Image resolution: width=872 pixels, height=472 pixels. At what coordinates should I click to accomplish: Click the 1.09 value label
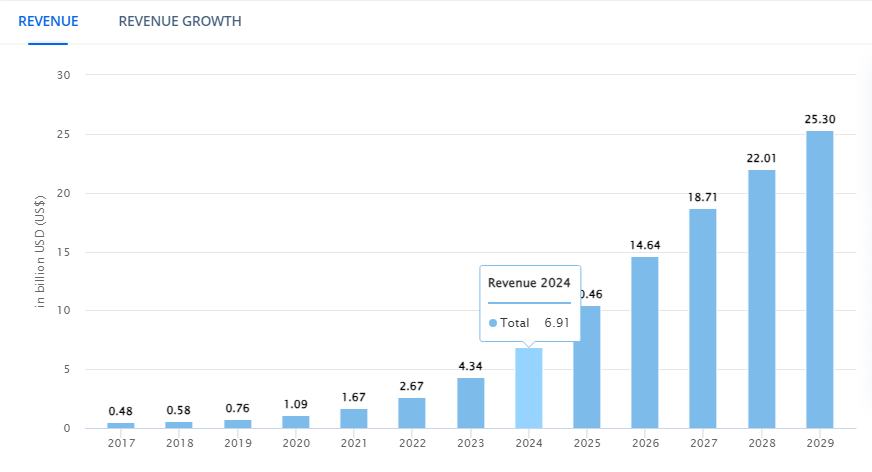[295, 404]
